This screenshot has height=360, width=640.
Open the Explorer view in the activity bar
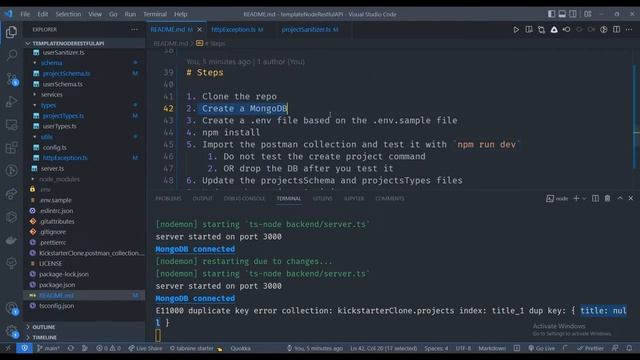(11, 32)
